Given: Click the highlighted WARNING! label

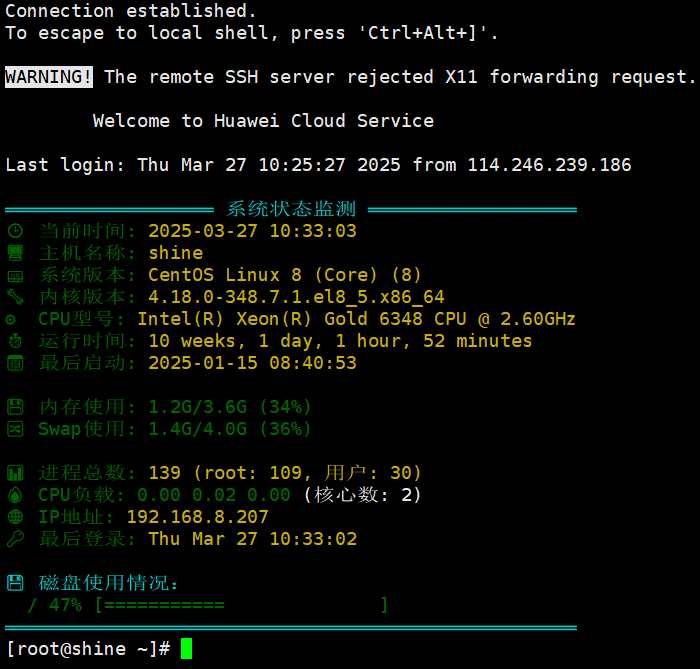Looking at the screenshot, I should pyautogui.click(x=49, y=77).
